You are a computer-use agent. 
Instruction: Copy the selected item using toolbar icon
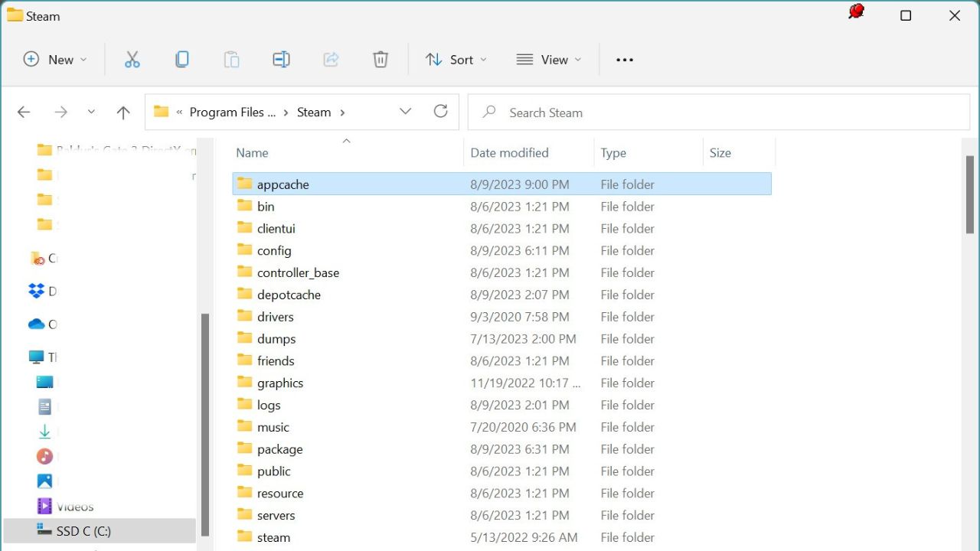click(182, 59)
